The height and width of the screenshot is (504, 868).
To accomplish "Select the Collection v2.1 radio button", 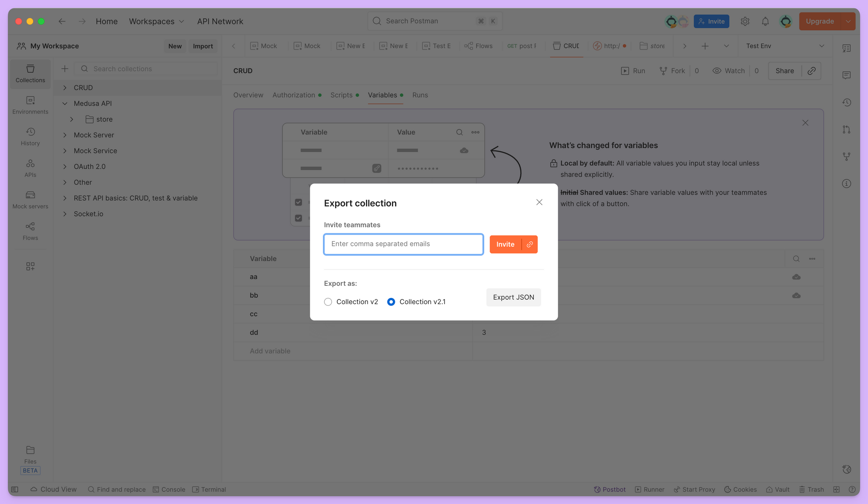I will (x=391, y=301).
